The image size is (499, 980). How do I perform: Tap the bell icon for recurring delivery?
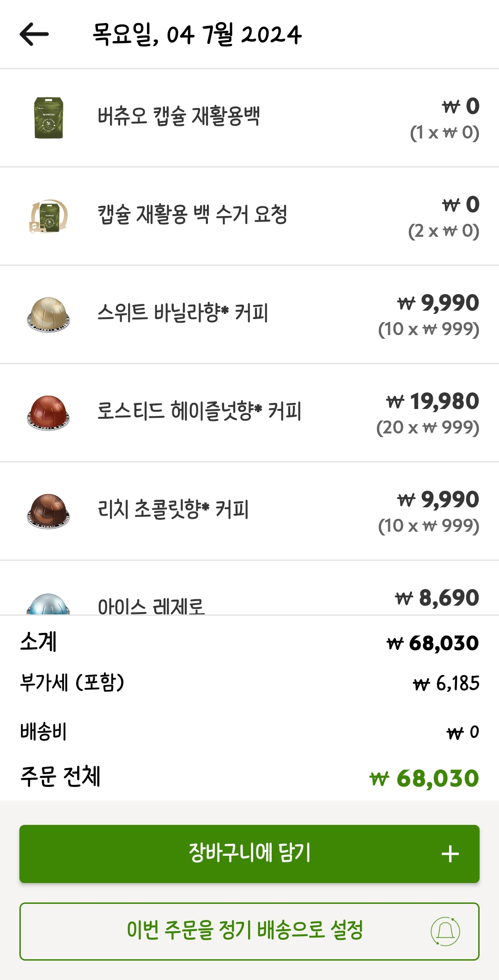(x=445, y=931)
